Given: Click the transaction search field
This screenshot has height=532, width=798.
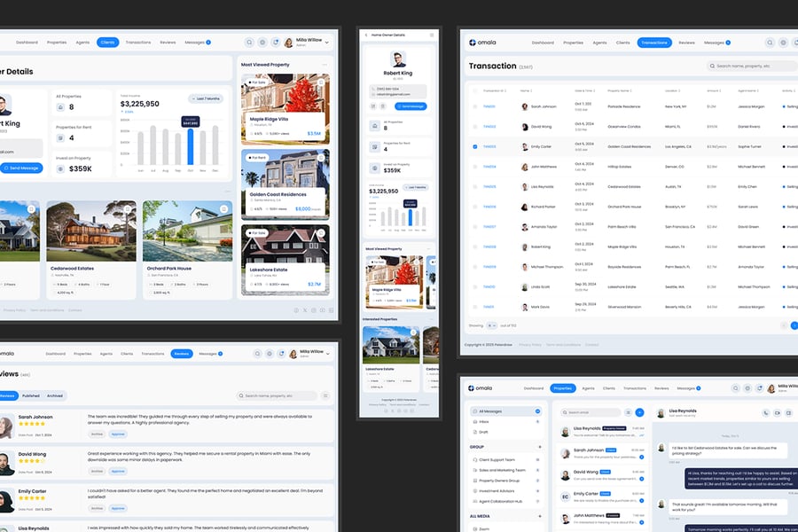Looking at the screenshot, I should tap(754, 66).
